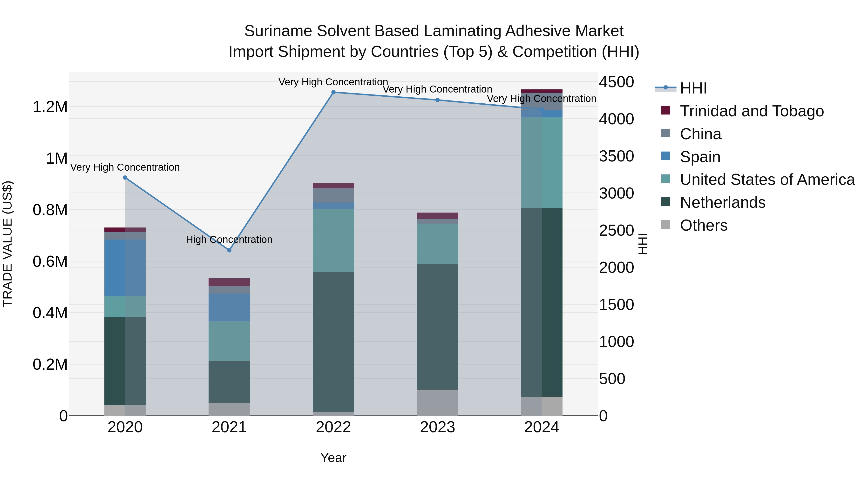Image resolution: width=868 pixels, height=488 pixels.
Task: Click the 1.2M left axis tick
Action: tap(50, 107)
